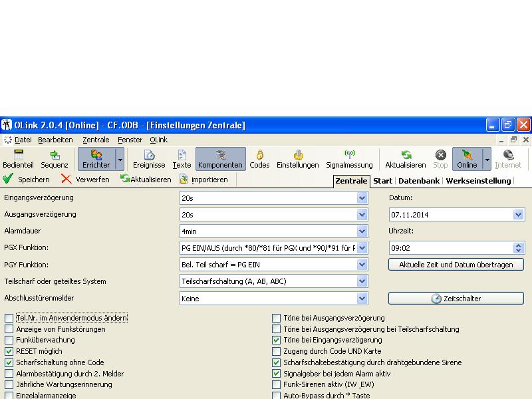Click Aktuelle Zeit und Datum übertragen
The image size is (532, 399).
click(456, 265)
